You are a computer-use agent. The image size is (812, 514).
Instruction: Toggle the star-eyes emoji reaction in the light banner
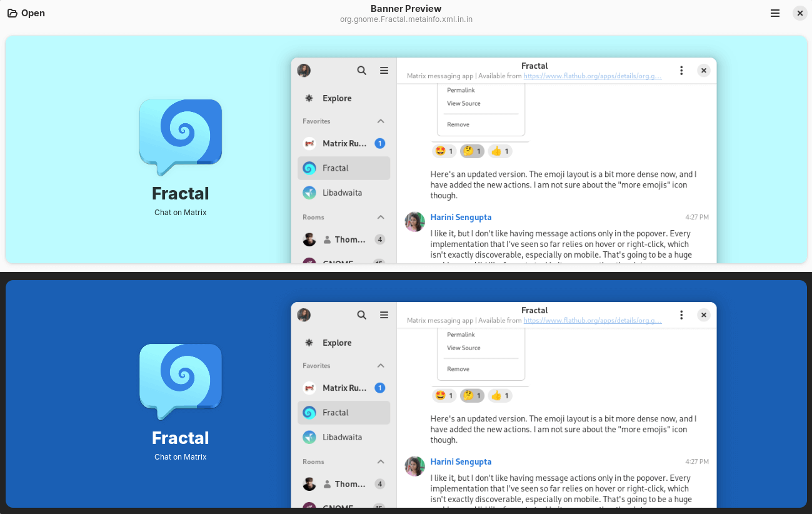point(444,151)
